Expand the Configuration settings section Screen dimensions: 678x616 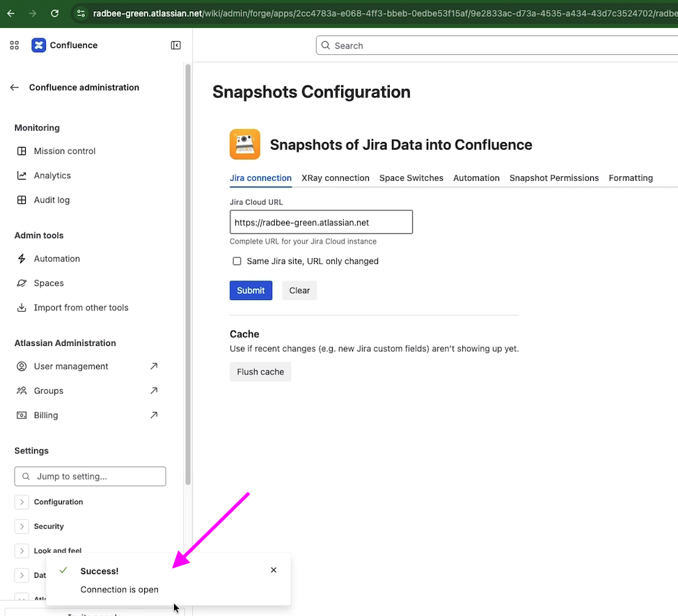coord(22,502)
